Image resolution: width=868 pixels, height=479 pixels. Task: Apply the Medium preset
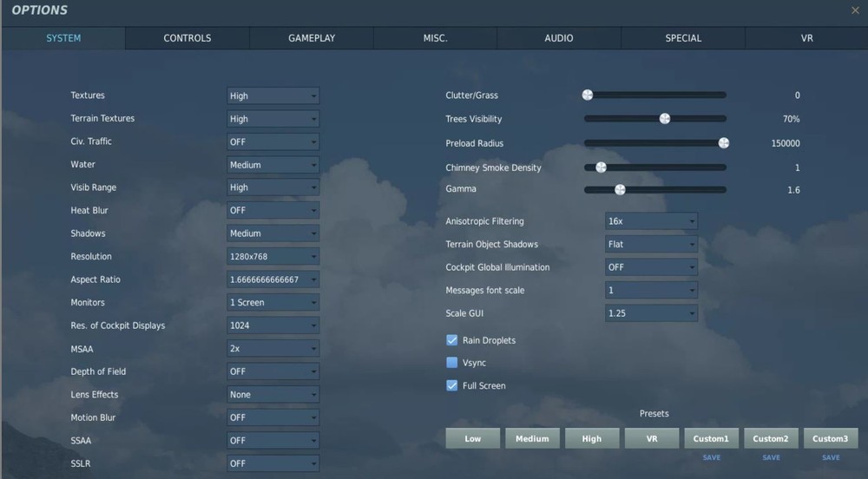point(533,438)
